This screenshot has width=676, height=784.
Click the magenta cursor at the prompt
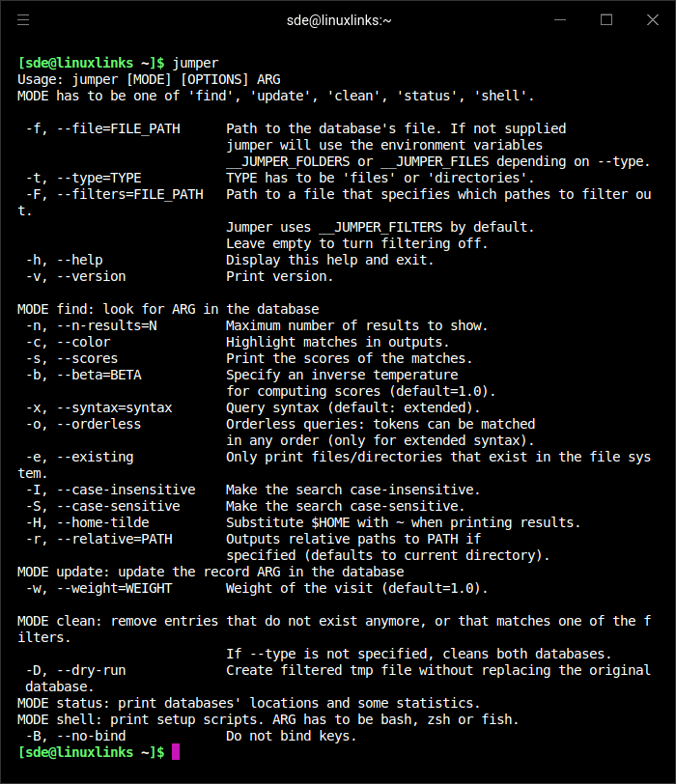tap(176, 751)
